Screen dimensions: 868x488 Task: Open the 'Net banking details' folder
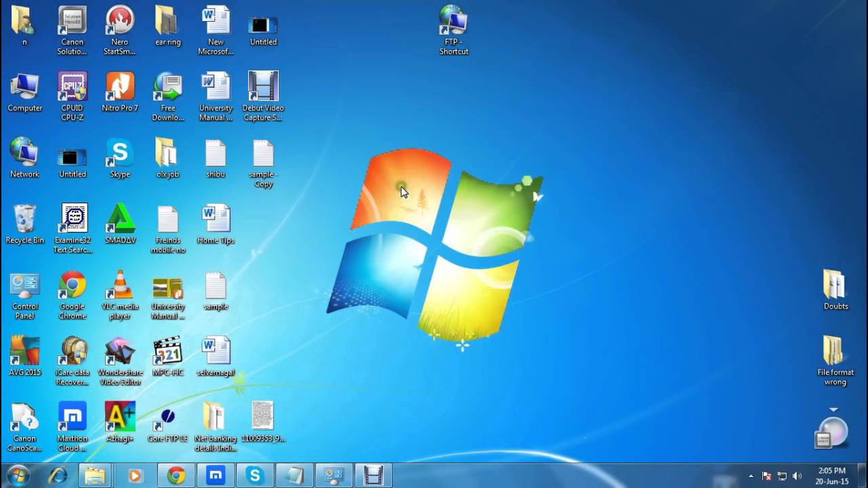tap(216, 428)
